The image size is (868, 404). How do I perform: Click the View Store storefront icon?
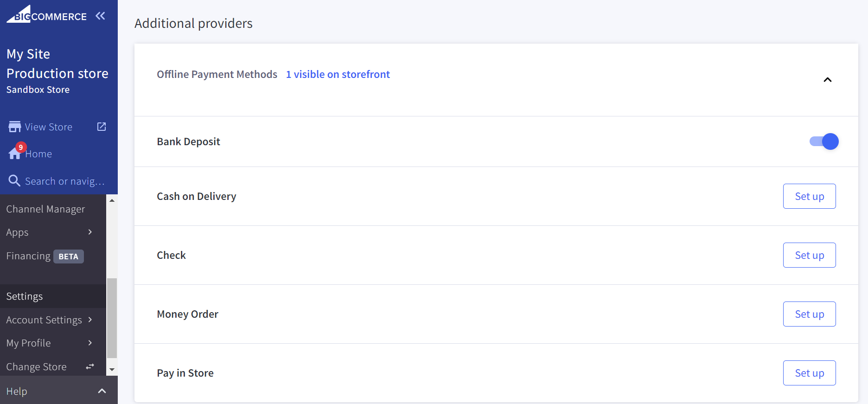tap(15, 127)
